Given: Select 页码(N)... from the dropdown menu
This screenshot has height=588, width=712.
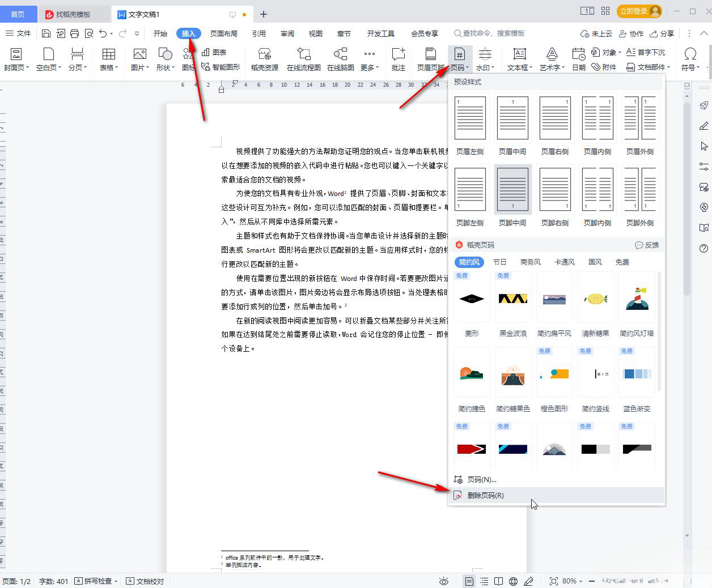Looking at the screenshot, I should tap(557, 479).
